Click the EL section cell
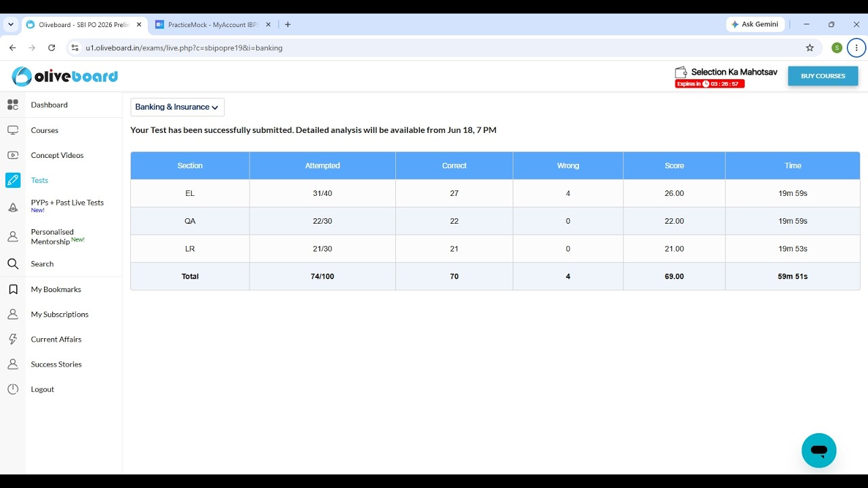 pyautogui.click(x=190, y=193)
